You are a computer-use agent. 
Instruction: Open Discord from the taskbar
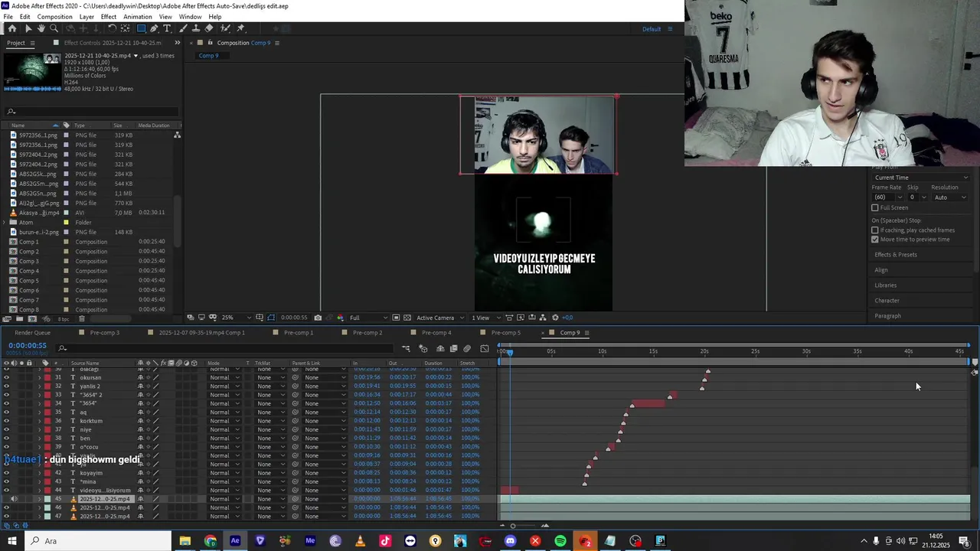point(511,541)
